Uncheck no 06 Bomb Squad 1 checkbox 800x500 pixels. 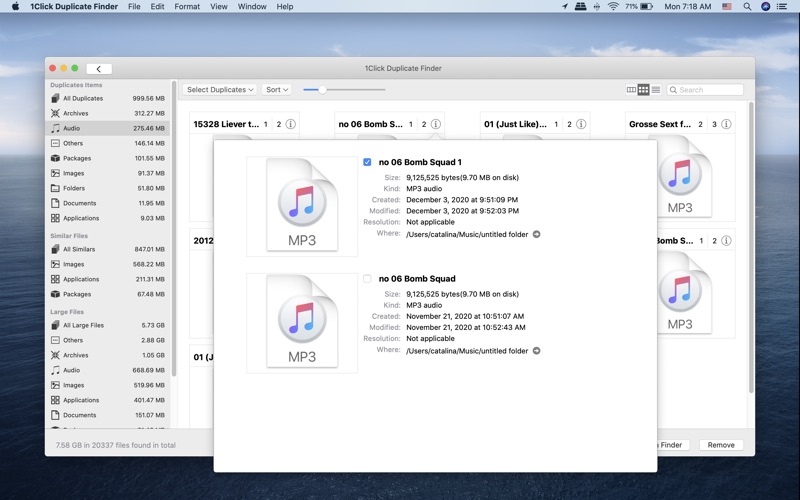click(367, 162)
